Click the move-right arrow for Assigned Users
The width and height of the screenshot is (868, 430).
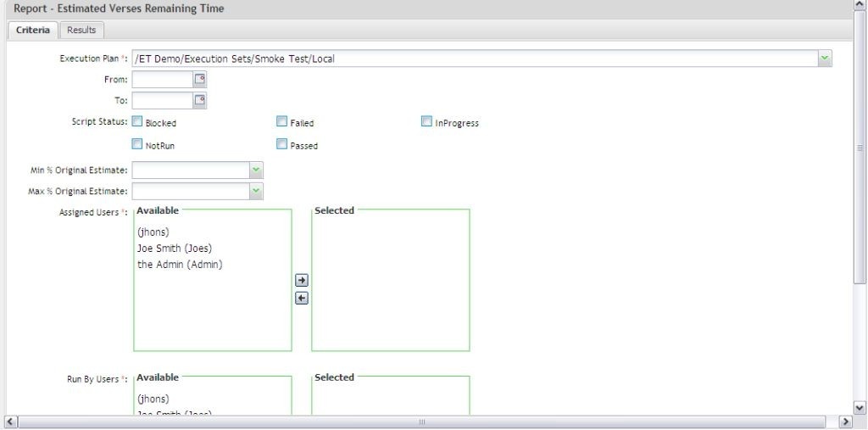(301, 280)
